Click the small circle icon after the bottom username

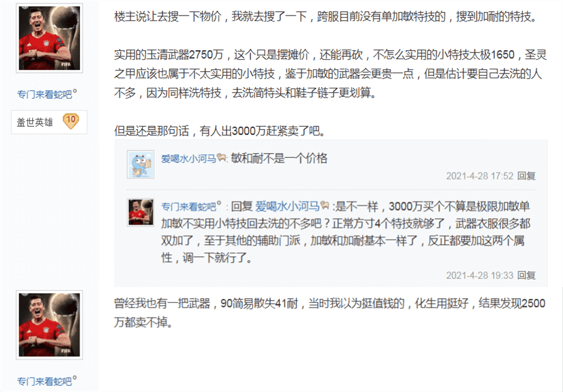click(x=75, y=378)
